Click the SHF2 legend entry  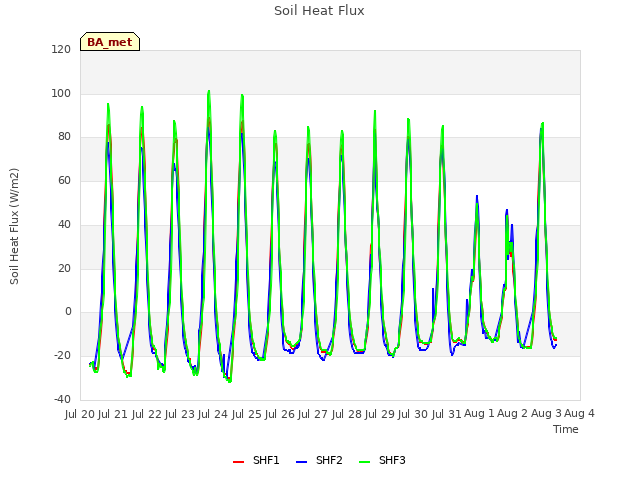point(319,460)
